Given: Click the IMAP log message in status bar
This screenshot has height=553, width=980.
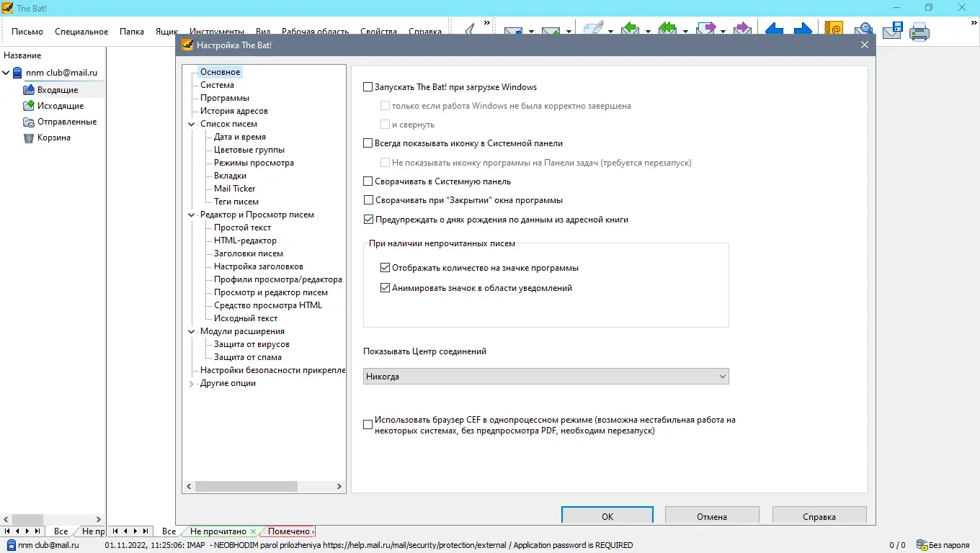Looking at the screenshot, I should (369, 545).
